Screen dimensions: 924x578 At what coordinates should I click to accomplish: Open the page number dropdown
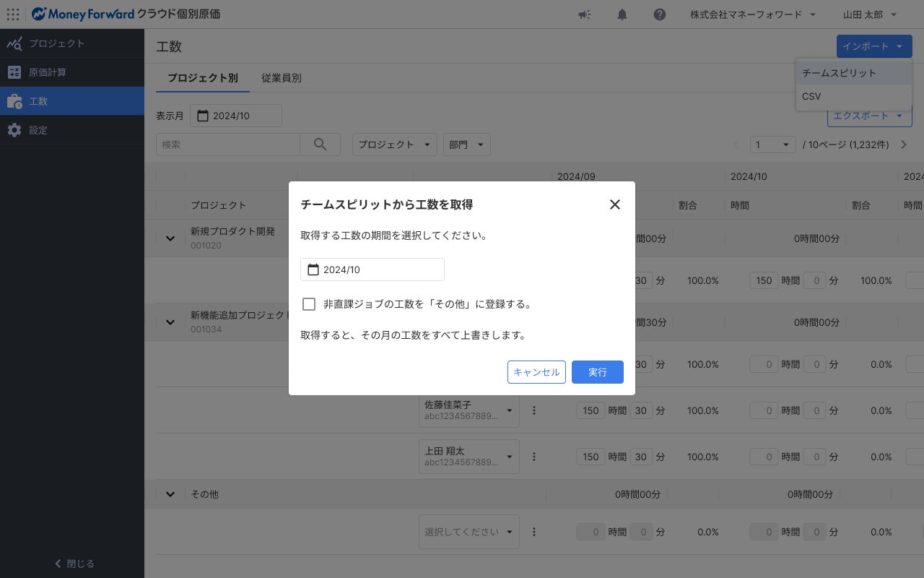point(772,144)
